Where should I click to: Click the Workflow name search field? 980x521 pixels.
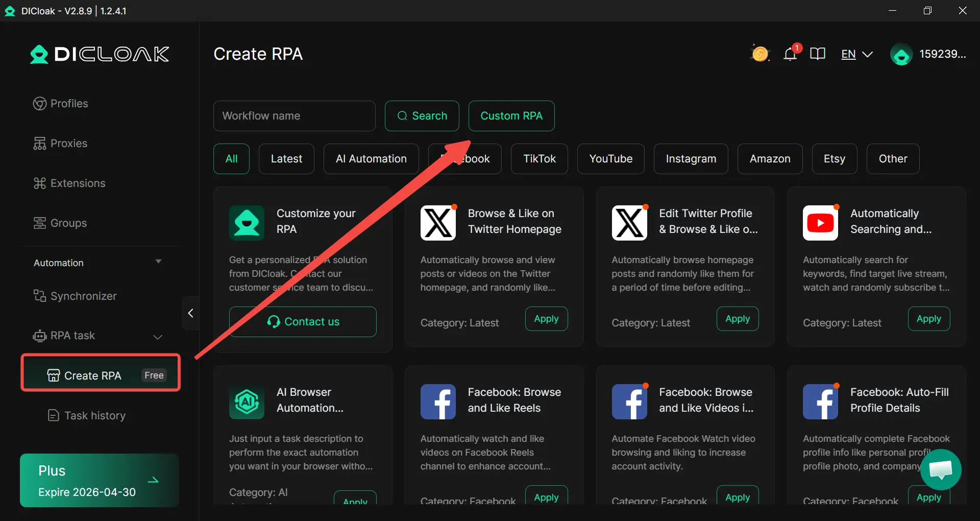294,116
